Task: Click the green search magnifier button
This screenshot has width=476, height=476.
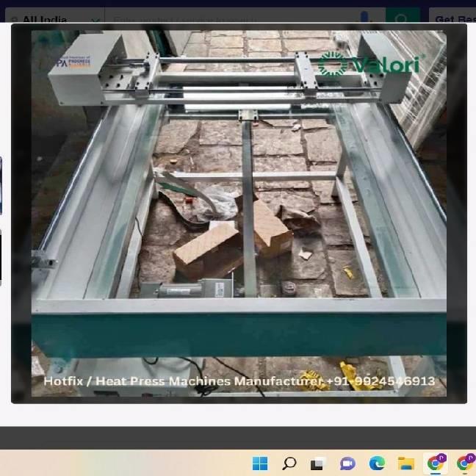Action: 402,19
